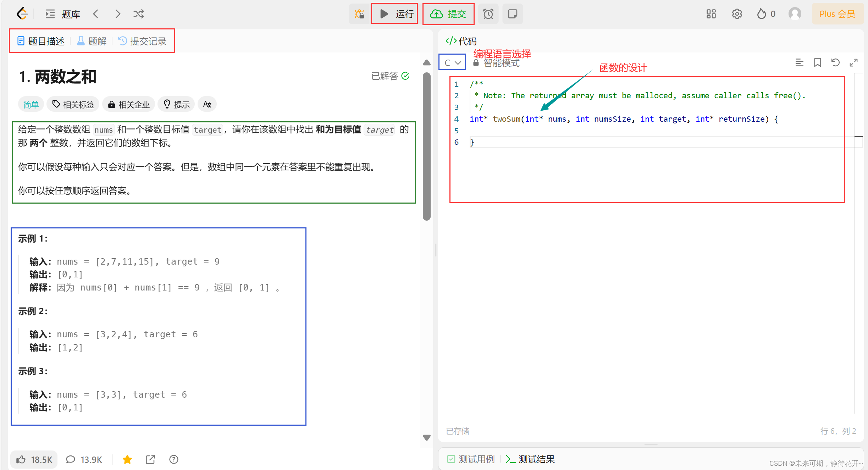Open the layout grid icon
868x470 pixels.
coord(711,14)
